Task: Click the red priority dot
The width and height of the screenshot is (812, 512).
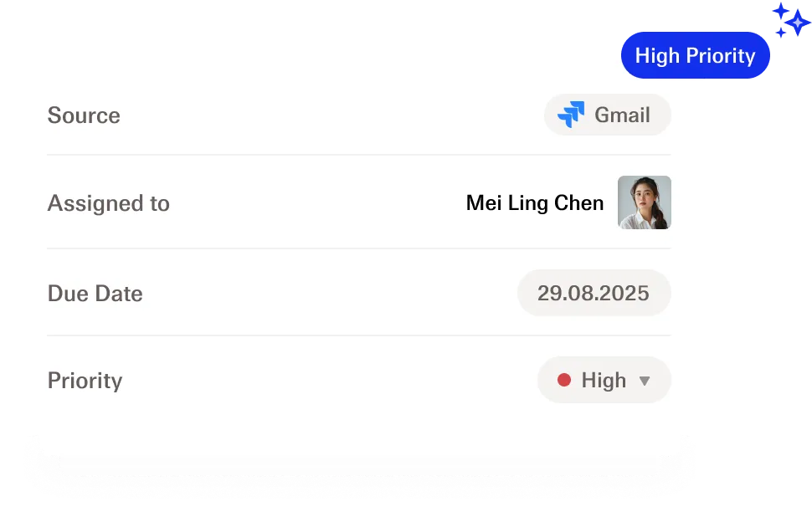Action: click(x=564, y=380)
